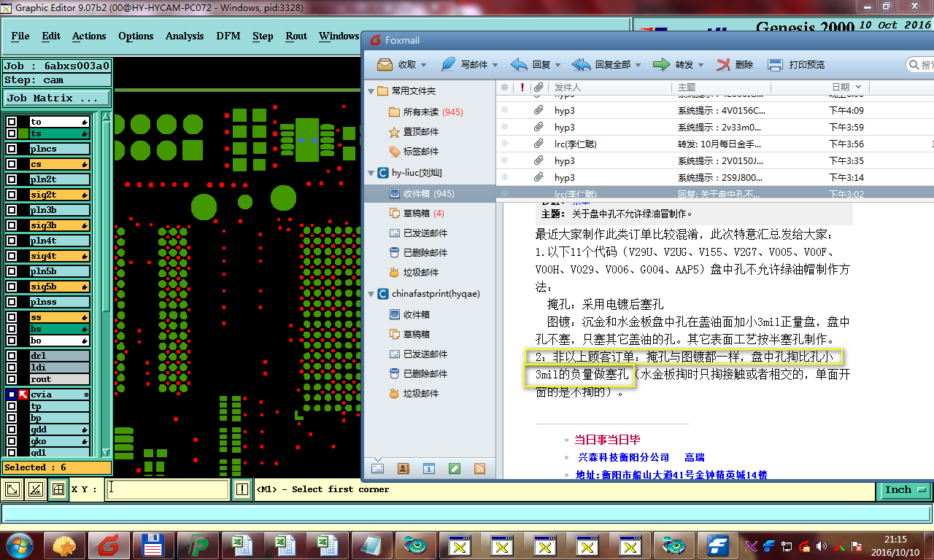Toggle display checkbox for layer drl
Screen dimensions: 934x560
pyautogui.click(x=12, y=356)
